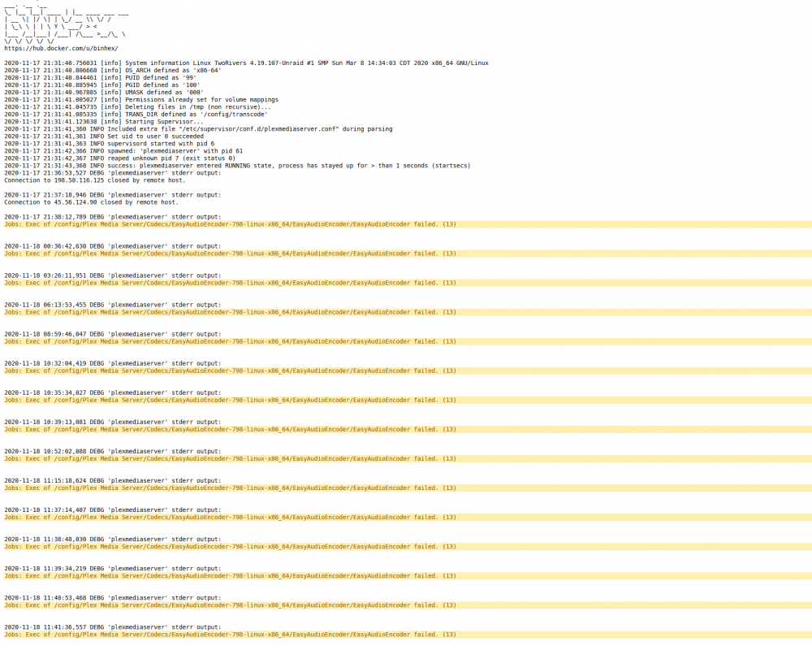Screen dimensions: 812x646
Task: Open the hub.docker.com/u/binhex URL
Action: click(x=61, y=48)
